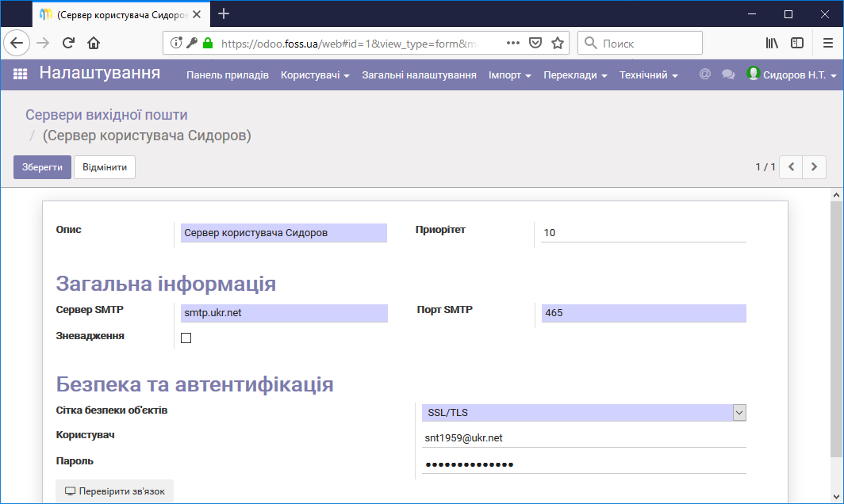Open a new browser tab

pyautogui.click(x=224, y=14)
